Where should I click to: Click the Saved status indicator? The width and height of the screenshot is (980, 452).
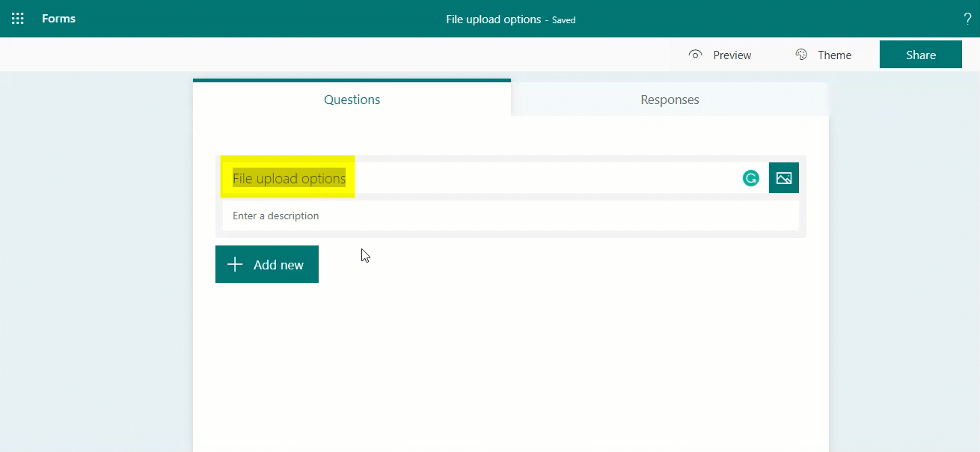(x=564, y=20)
